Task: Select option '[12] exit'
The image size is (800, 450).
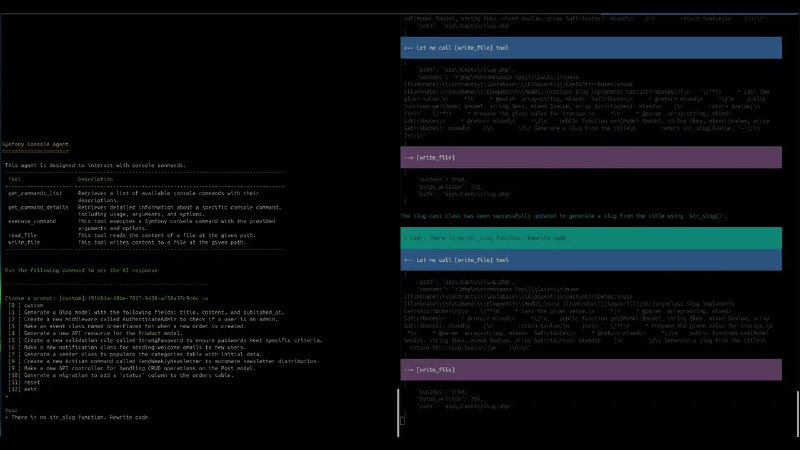Action: click(x=22, y=390)
